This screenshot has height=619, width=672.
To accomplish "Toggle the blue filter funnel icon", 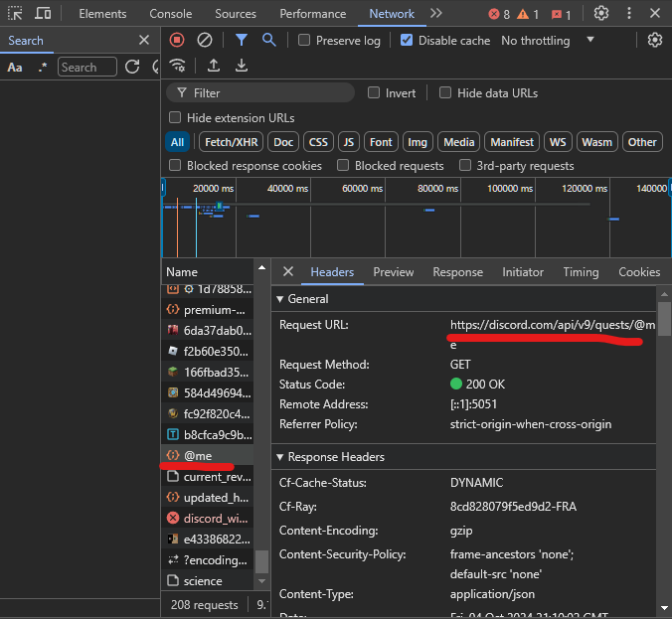I will tap(242, 41).
